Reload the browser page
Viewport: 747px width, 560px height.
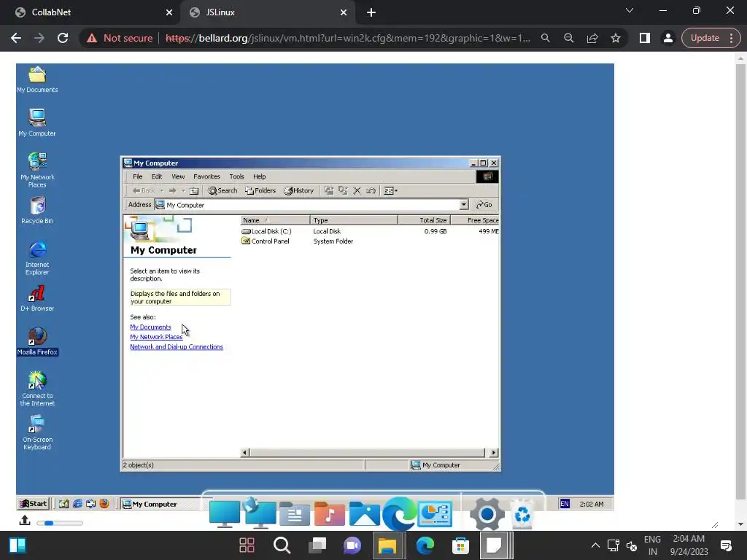(x=63, y=38)
